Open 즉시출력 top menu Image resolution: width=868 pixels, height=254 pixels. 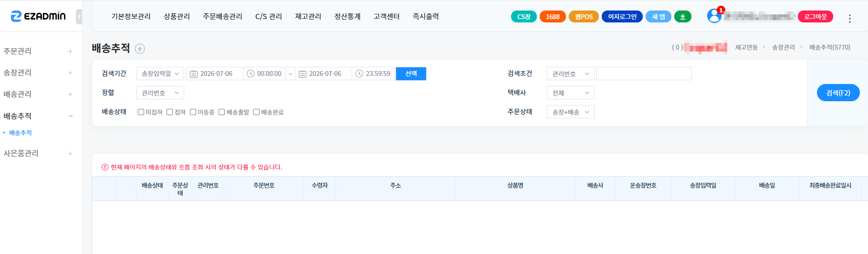(x=426, y=16)
